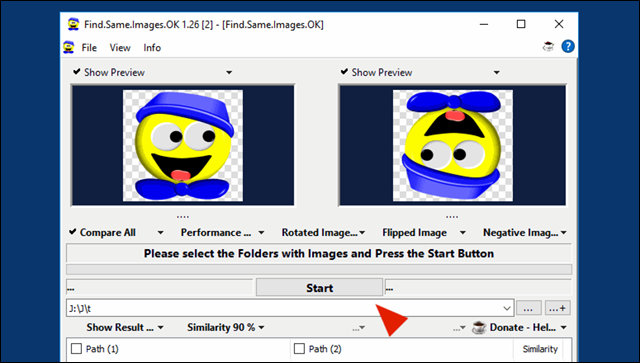Image resolution: width=640 pixels, height=363 pixels.
Task: Click the Start button
Action: coord(319,288)
